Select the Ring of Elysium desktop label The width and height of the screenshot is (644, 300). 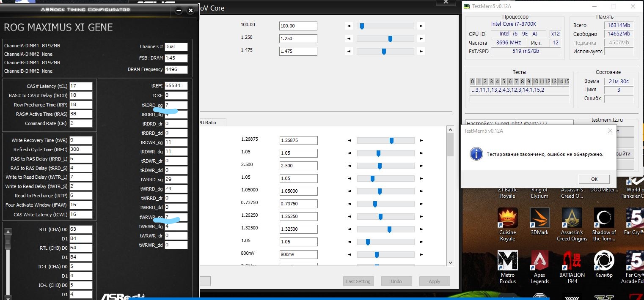[x=539, y=193]
